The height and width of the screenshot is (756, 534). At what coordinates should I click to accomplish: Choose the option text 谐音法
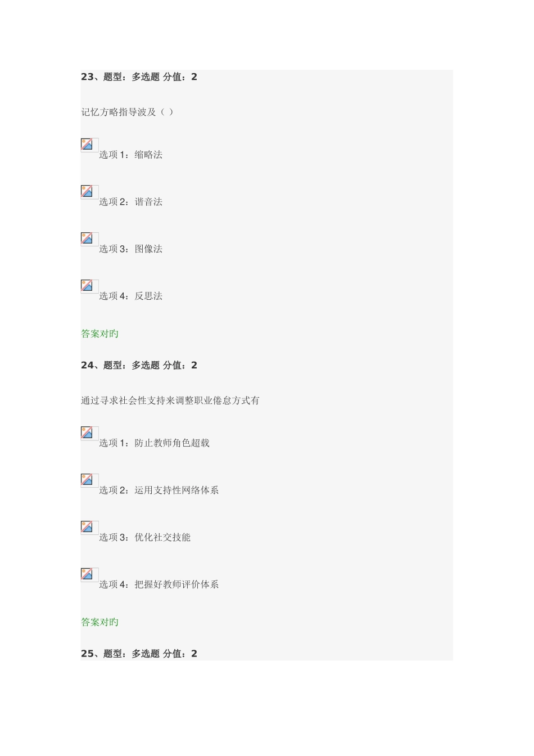(x=148, y=202)
